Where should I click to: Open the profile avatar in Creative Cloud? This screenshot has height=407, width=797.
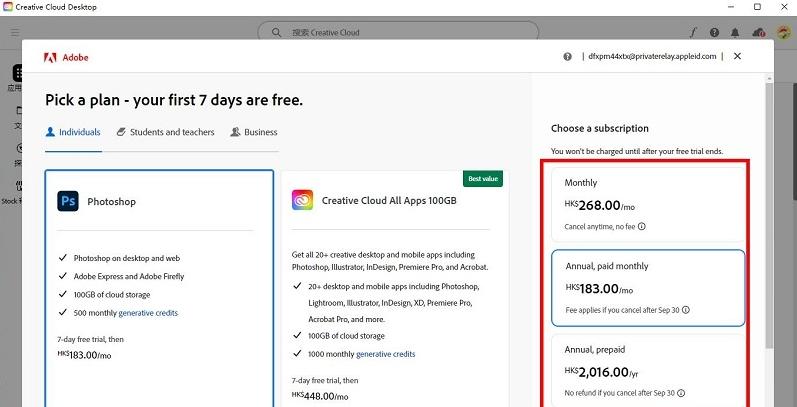click(783, 33)
